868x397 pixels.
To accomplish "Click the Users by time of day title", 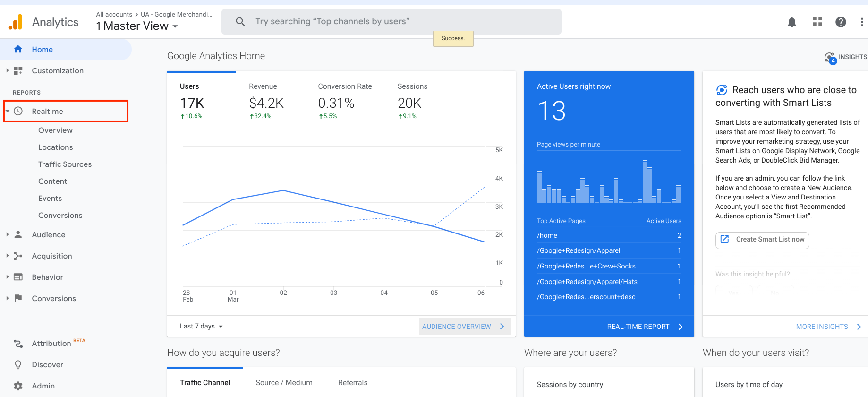I will point(749,385).
